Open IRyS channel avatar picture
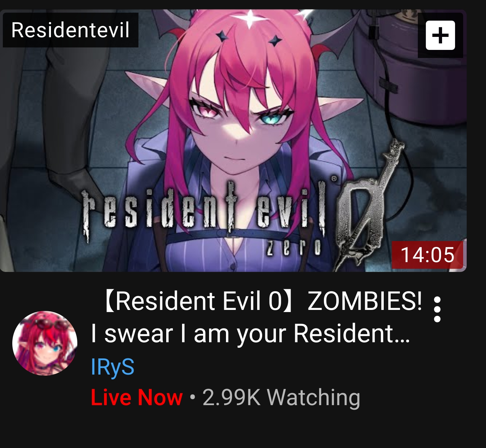 pyautogui.click(x=45, y=343)
